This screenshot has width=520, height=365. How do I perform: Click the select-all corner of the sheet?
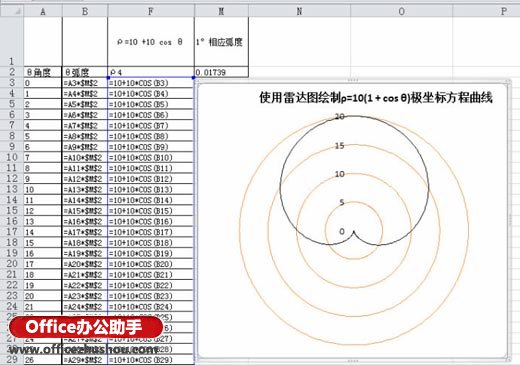[x=12, y=11]
